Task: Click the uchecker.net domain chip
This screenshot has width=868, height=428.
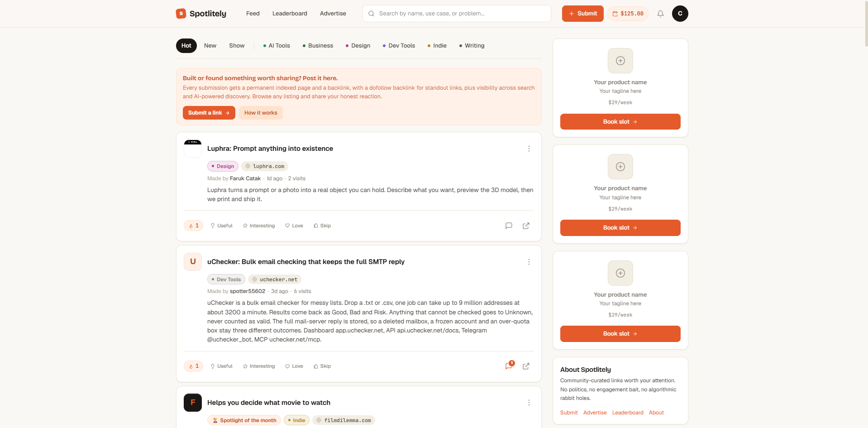Action: (275, 279)
